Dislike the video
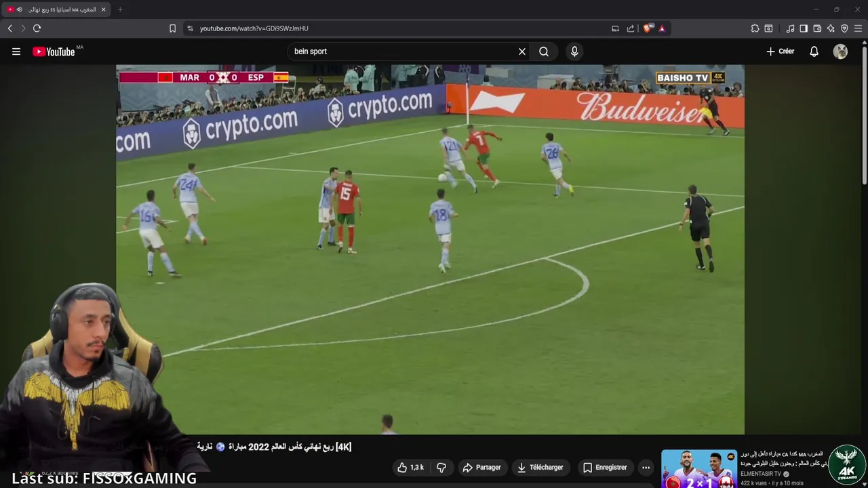This screenshot has width=868, height=488. pyautogui.click(x=441, y=468)
